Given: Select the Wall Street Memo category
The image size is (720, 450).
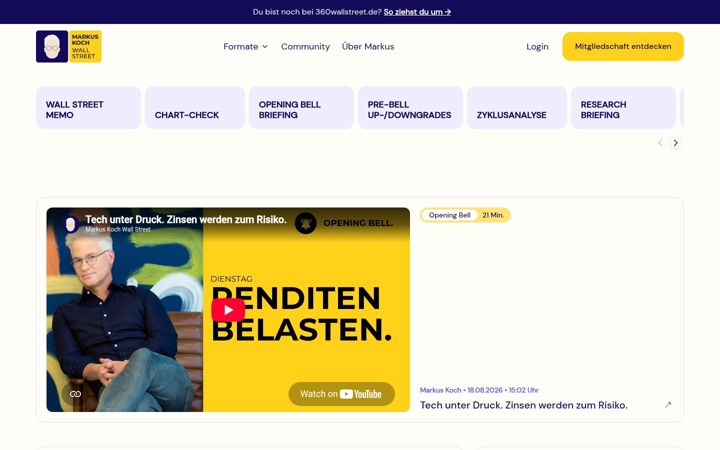Looking at the screenshot, I should (x=88, y=107).
